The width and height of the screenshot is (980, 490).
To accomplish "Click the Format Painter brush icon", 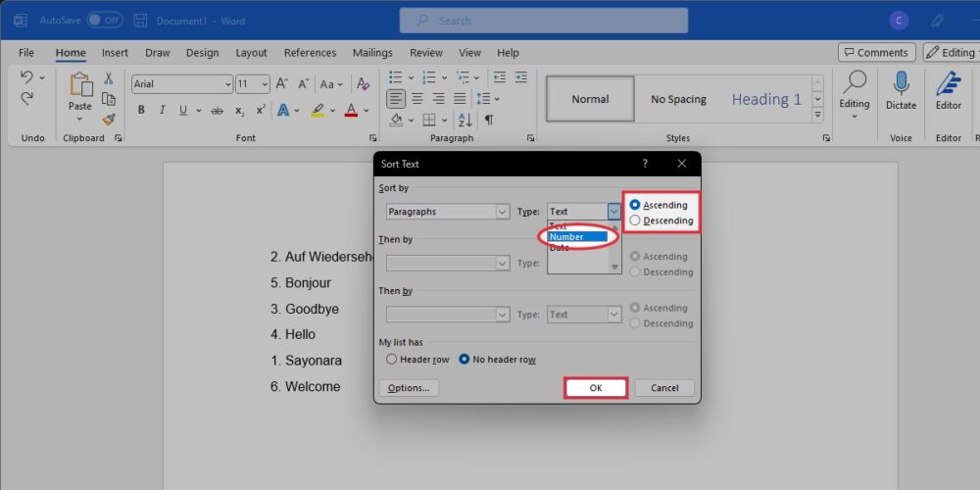I will (109, 120).
